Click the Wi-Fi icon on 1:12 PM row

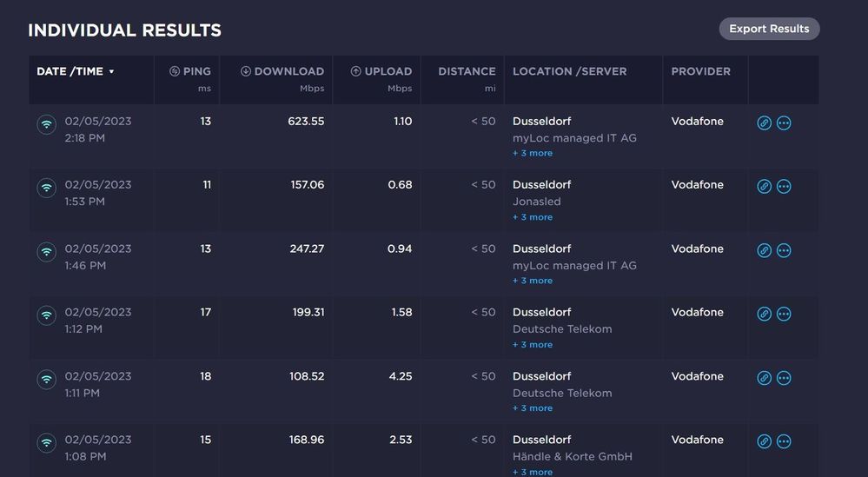point(47,315)
